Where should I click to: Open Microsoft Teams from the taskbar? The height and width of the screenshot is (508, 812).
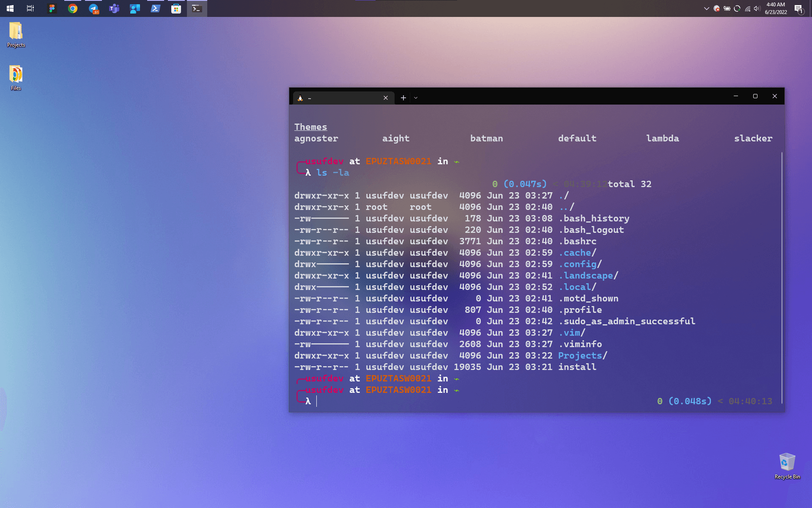pos(114,8)
